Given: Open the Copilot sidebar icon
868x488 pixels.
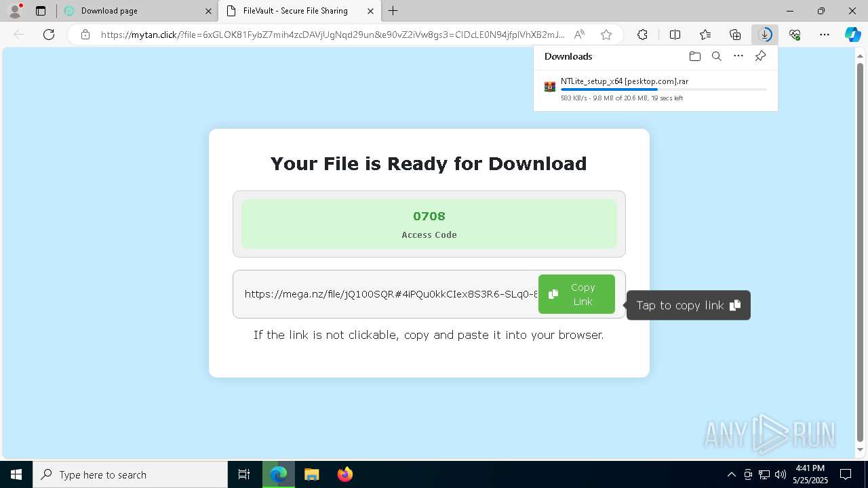Looking at the screenshot, I should pyautogui.click(x=852, y=35).
